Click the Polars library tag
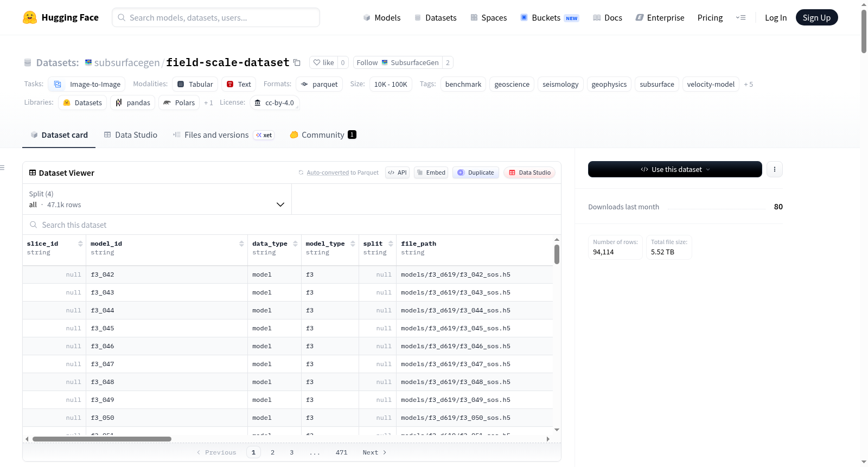868x467 pixels. pyautogui.click(x=179, y=103)
